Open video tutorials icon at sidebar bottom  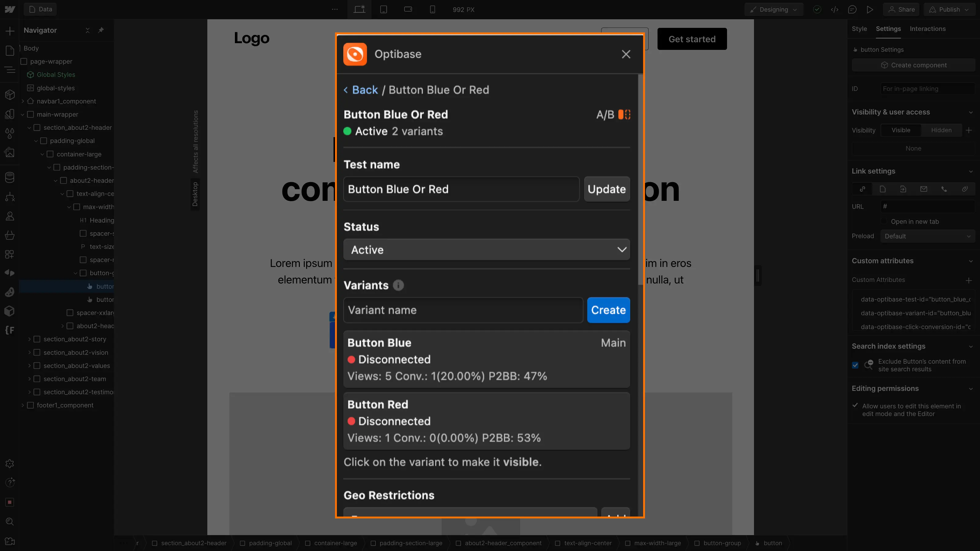[10, 541]
